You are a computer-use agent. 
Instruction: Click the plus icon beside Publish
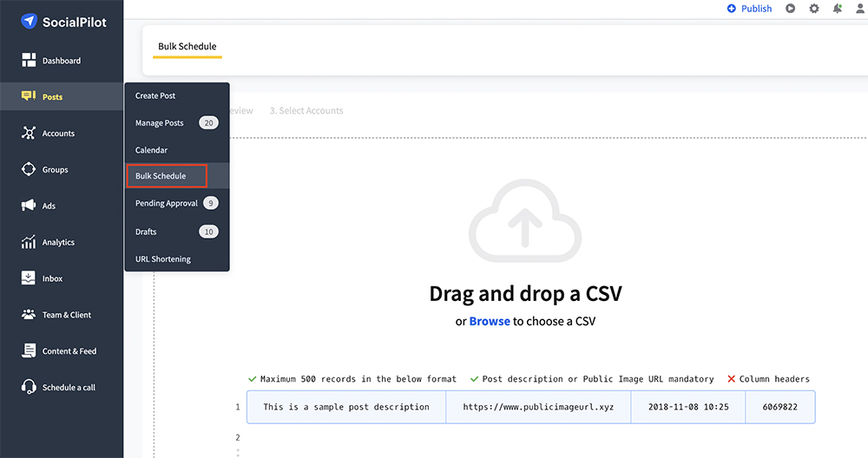(731, 9)
